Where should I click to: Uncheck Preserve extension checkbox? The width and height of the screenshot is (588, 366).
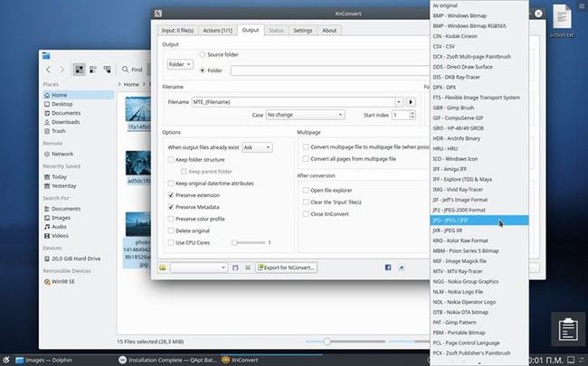click(x=171, y=195)
